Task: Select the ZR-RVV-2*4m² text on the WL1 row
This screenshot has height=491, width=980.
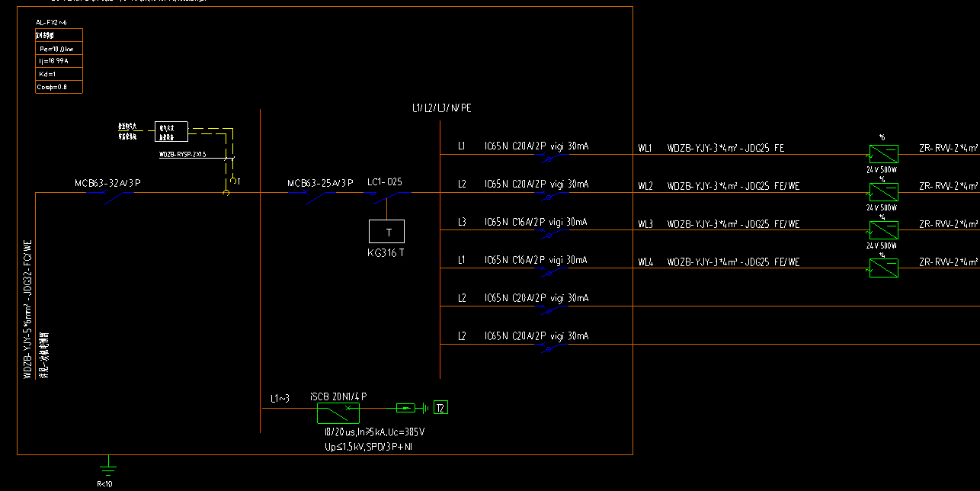Action: pyautogui.click(x=949, y=148)
